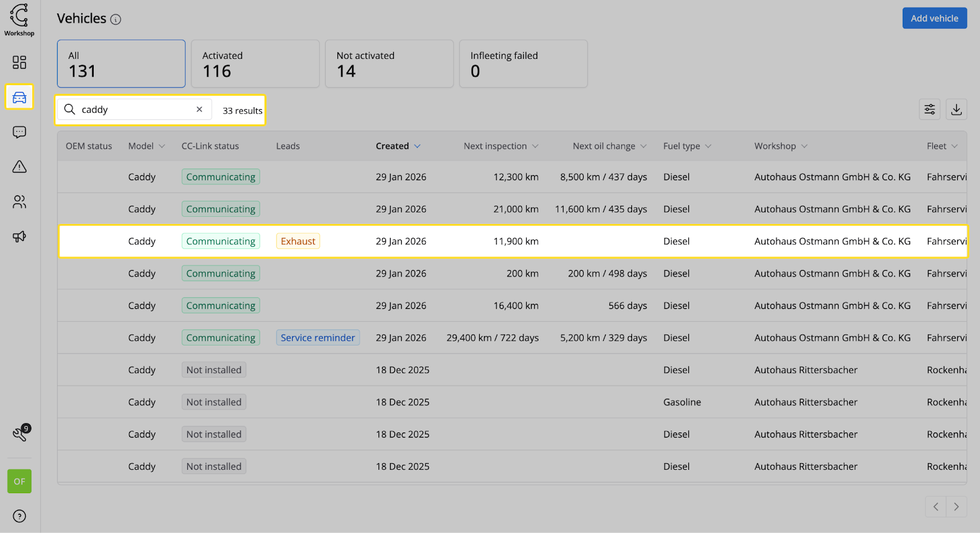This screenshot has width=980, height=533.
Task: Open the campaigns megaphone icon
Action: 20,236
